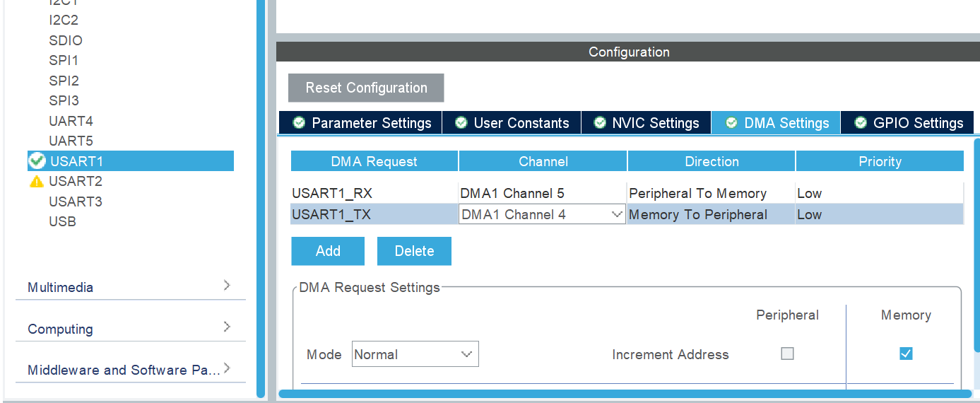
Task: Click the check icon on Parameter Settings tab
Action: (299, 123)
